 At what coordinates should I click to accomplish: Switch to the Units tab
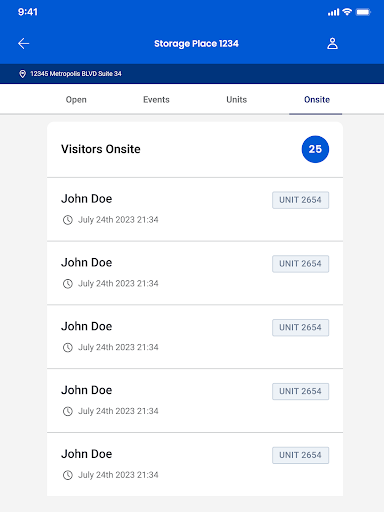tap(237, 100)
